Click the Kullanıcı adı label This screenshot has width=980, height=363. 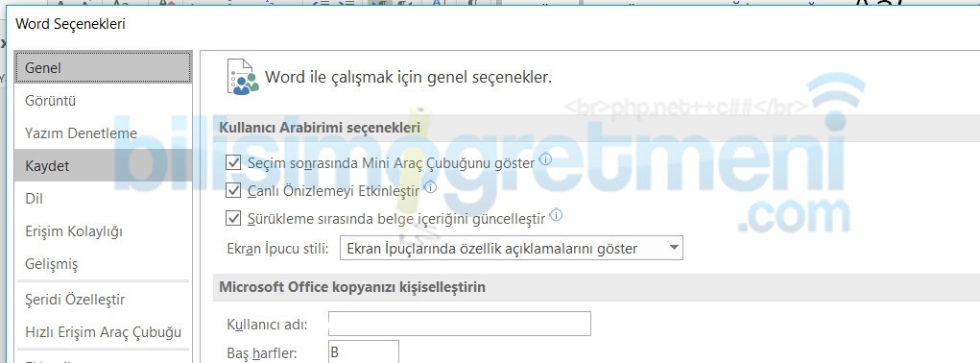pyautogui.click(x=267, y=325)
